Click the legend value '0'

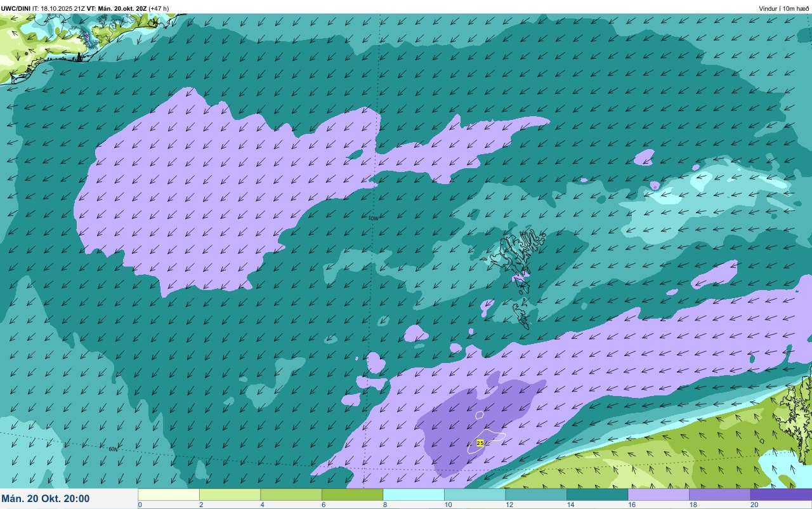140,505
